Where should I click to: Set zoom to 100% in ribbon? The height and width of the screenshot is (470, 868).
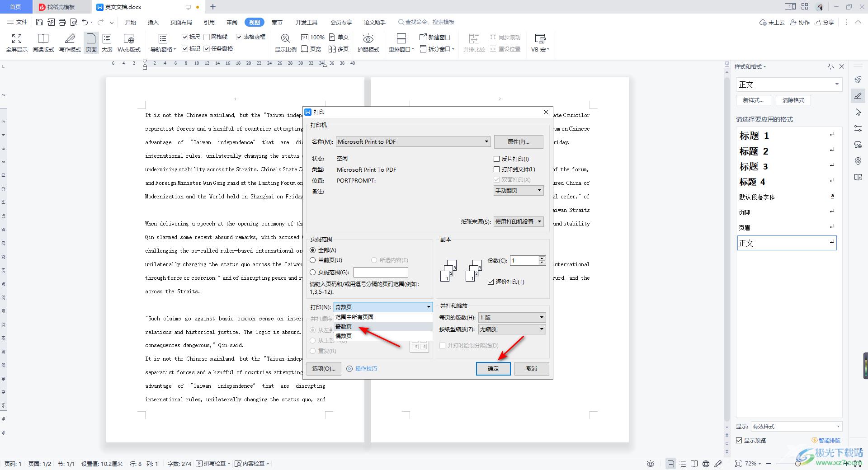(x=313, y=37)
